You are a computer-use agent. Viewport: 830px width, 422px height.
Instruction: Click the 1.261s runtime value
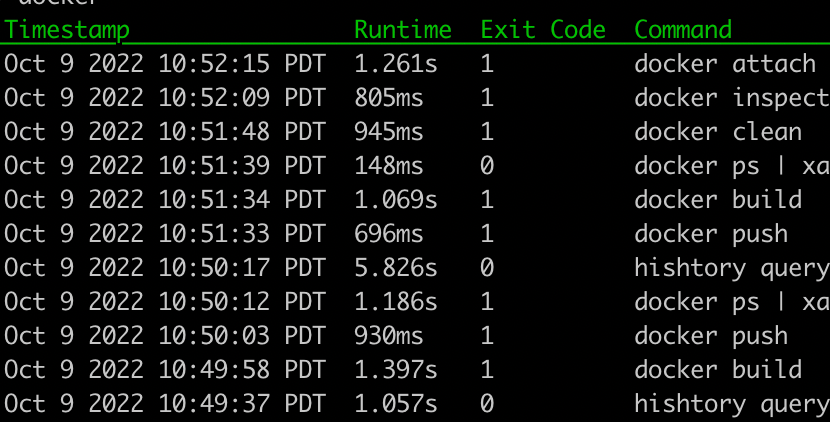click(x=396, y=64)
